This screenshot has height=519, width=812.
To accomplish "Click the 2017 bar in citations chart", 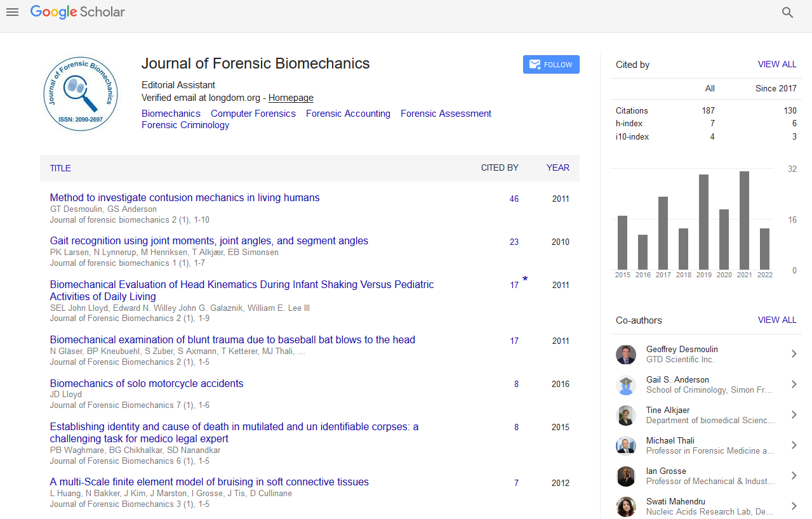I will (x=663, y=233).
